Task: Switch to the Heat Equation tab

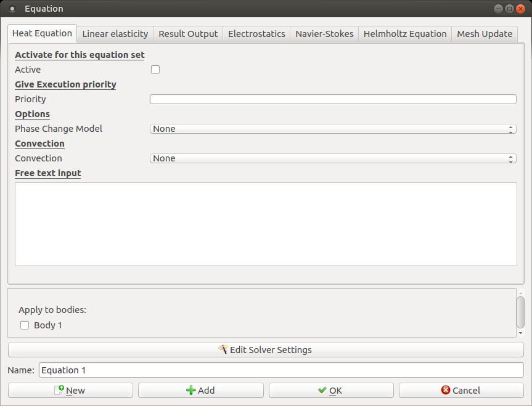Action: pyautogui.click(x=42, y=33)
